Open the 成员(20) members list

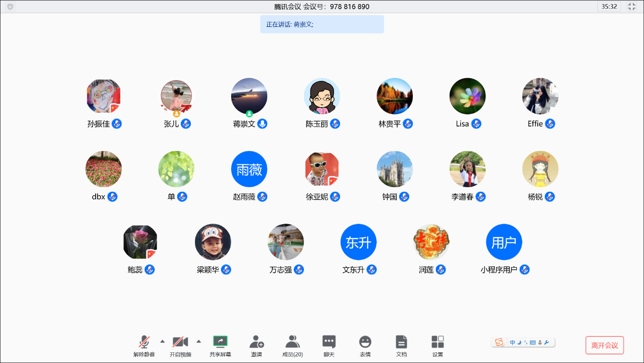pos(293,346)
